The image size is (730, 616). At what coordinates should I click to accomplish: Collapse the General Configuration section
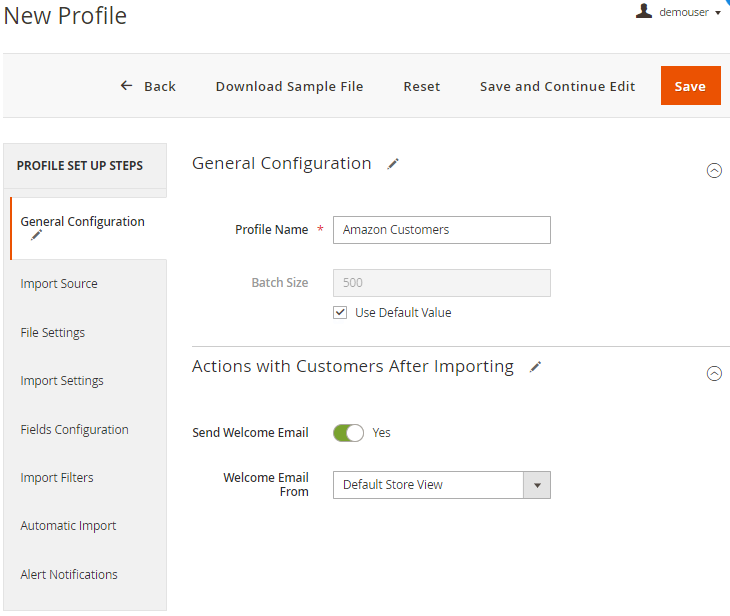[x=714, y=170]
